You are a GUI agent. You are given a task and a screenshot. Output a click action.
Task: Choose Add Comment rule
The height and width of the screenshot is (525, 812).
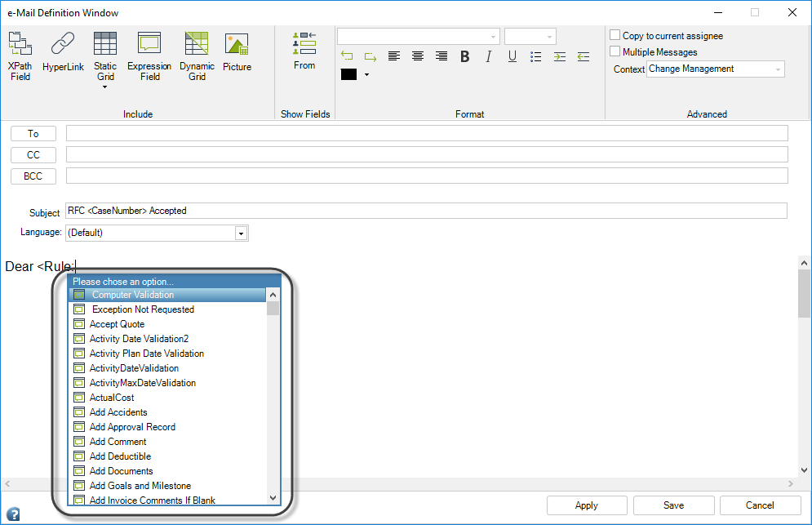coord(167,442)
